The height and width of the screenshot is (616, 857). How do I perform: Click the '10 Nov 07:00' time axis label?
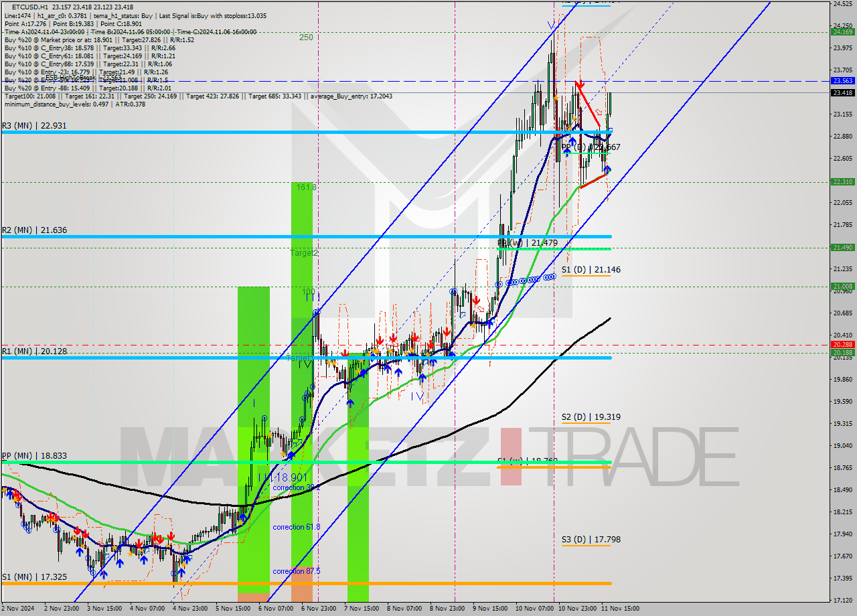pos(535,609)
